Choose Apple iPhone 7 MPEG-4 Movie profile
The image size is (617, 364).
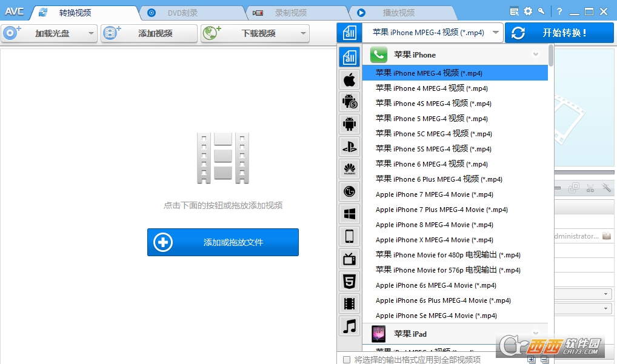tap(455, 194)
